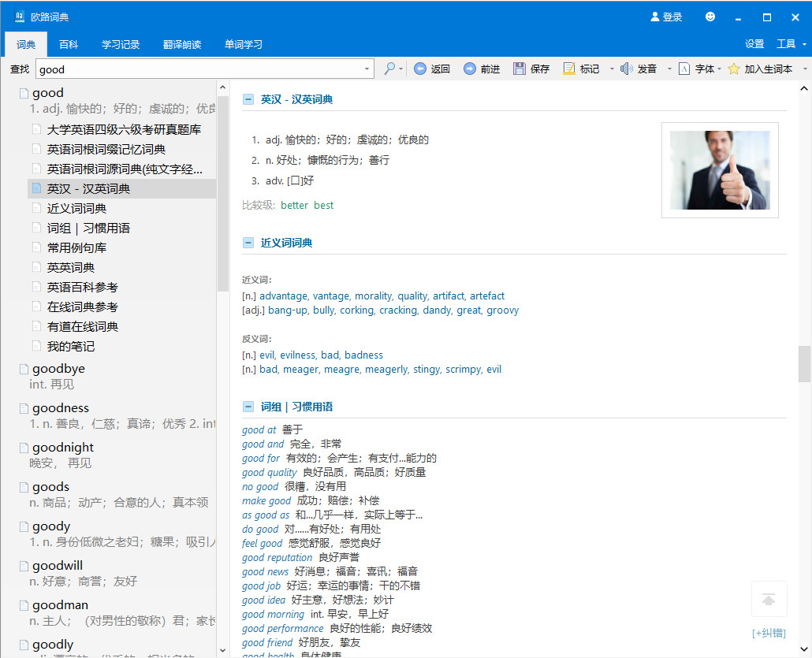
Task: Click the 登录 user login icon
Action: coord(655,17)
